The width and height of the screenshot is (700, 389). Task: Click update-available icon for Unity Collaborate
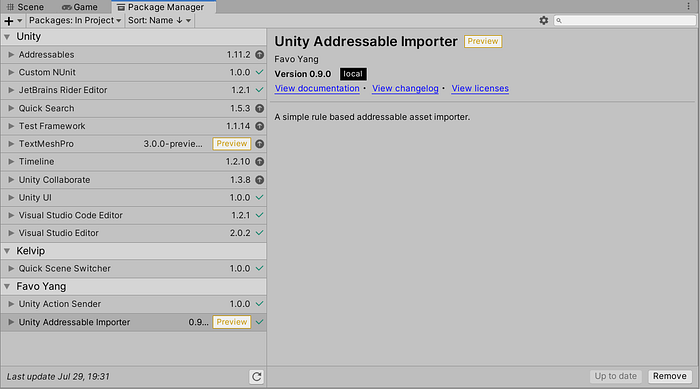pos(259,180)
